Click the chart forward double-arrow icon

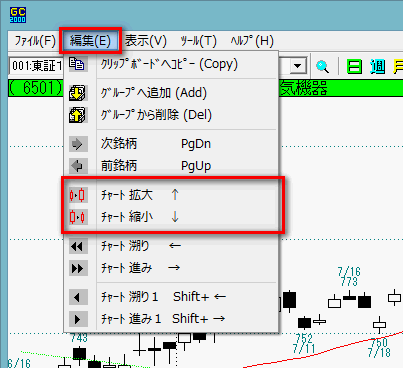78,268
